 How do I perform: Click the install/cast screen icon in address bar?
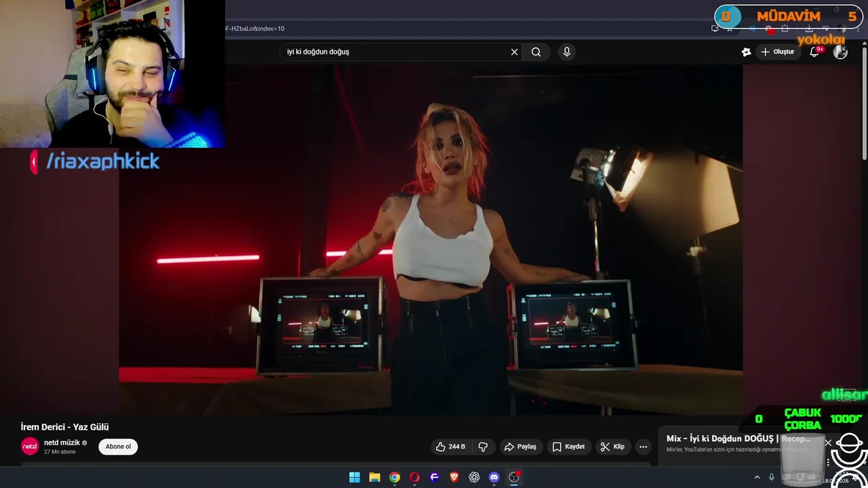tap(715, 28)
